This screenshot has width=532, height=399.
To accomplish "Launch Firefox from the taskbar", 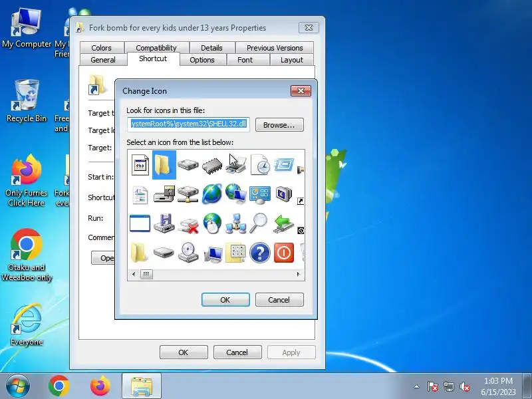I will [100, 386].
